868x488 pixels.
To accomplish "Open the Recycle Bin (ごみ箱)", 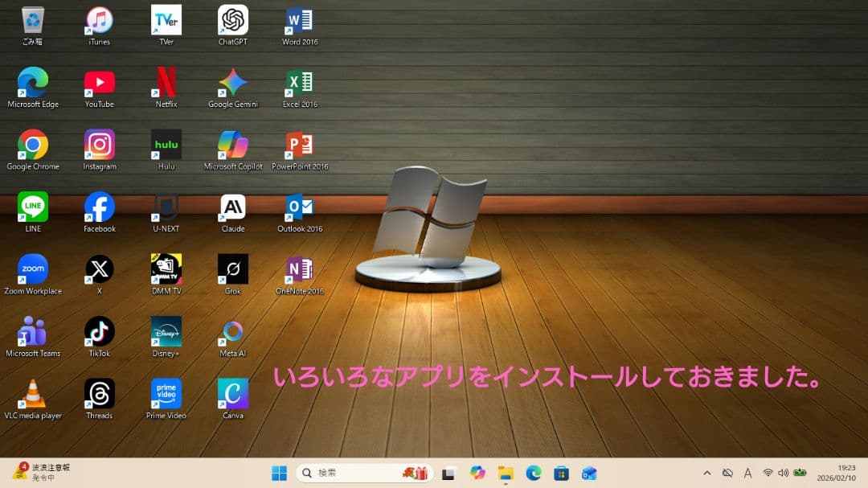I will click(32, 18).
